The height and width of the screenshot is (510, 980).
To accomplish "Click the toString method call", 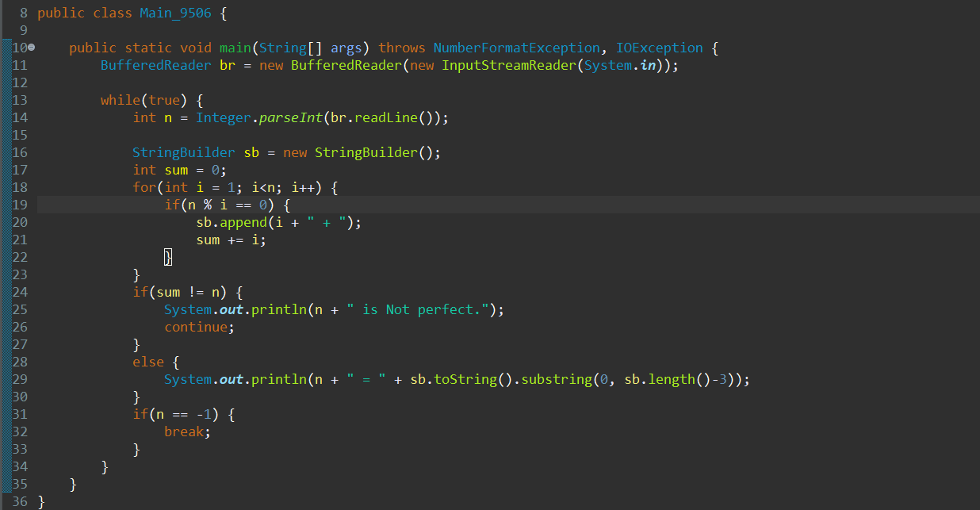I will (465, 379).
